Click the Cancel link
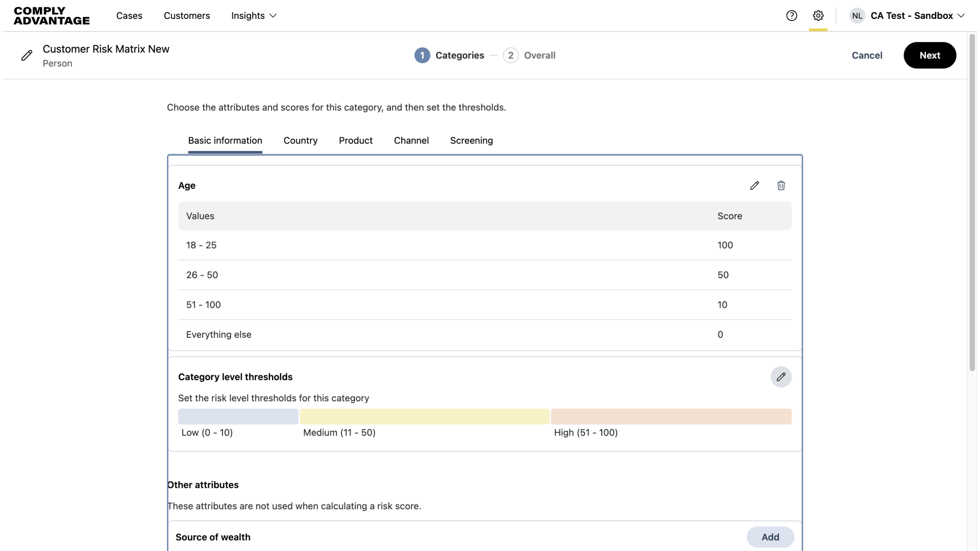 pos(867,55)
